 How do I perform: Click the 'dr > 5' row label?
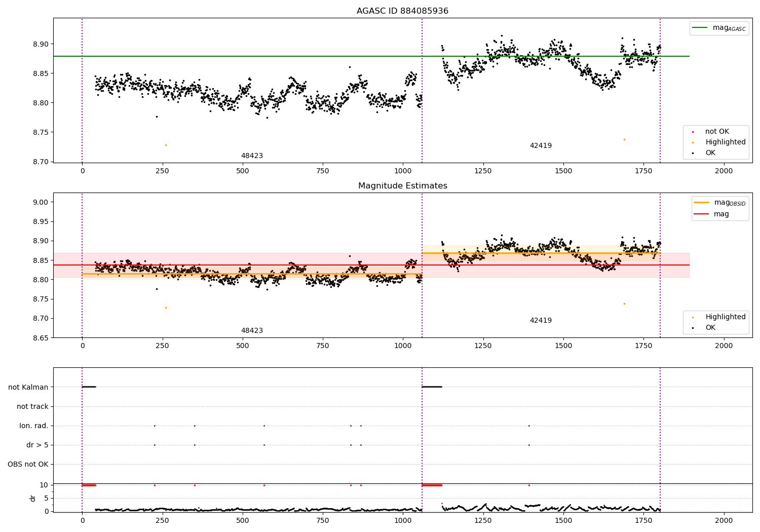[37, 445]
